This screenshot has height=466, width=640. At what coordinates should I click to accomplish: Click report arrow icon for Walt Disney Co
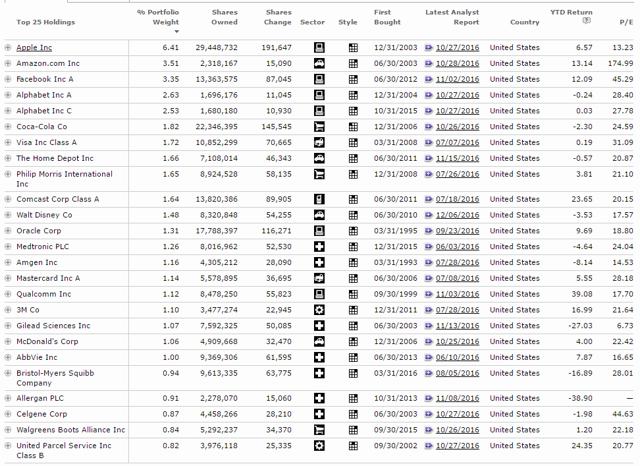pos(429,215)
